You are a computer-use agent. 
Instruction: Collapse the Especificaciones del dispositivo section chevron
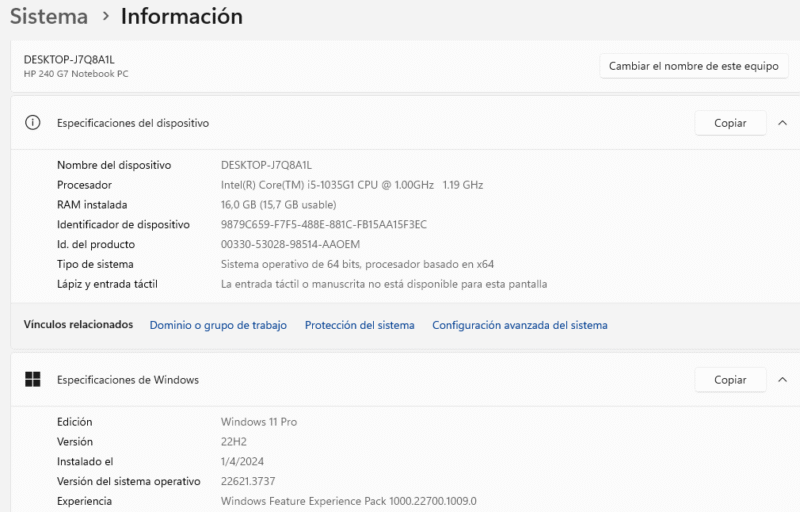tap(782, 123)
